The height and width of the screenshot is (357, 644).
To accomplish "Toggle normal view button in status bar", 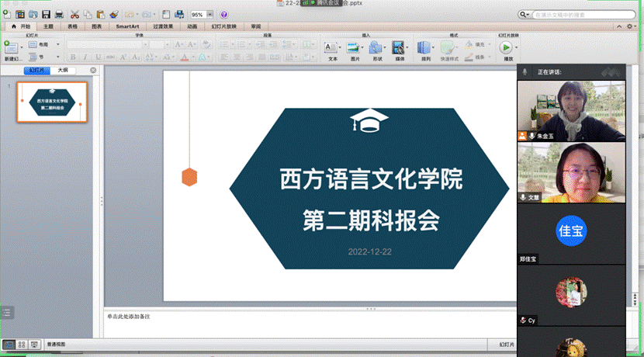I will pos(9,344).
